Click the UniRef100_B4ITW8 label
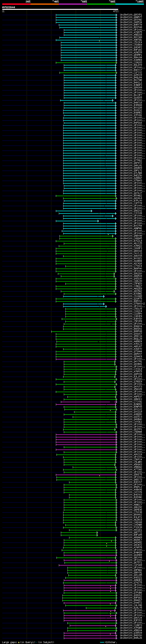 [x=131, y=80]
